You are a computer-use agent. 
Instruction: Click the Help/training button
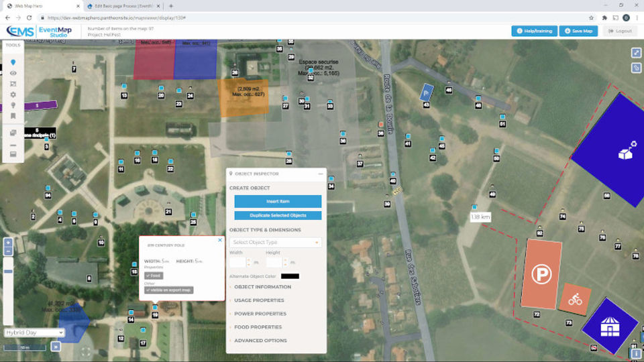tap(535, 31)
